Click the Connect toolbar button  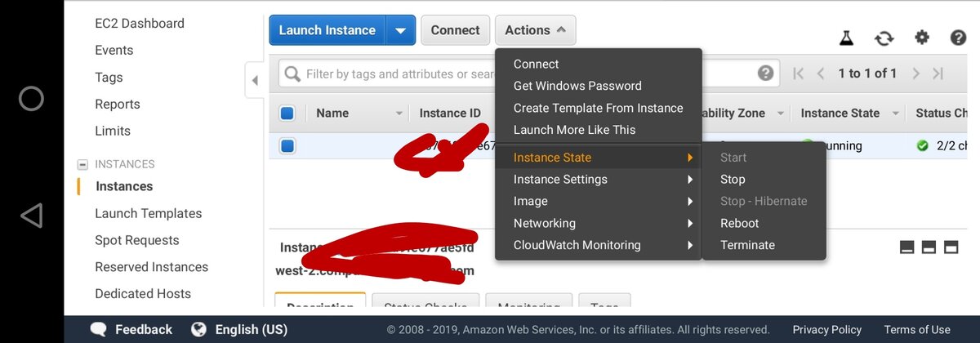456,30
